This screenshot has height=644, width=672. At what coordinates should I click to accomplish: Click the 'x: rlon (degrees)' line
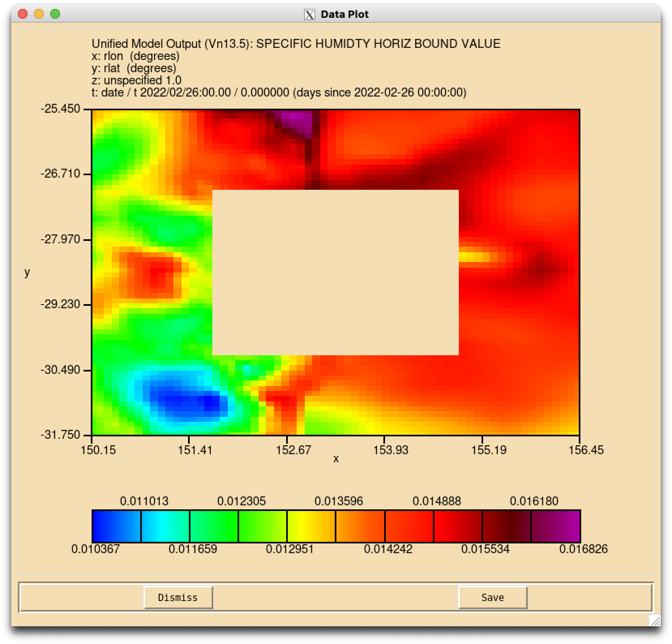click(136, 56)
